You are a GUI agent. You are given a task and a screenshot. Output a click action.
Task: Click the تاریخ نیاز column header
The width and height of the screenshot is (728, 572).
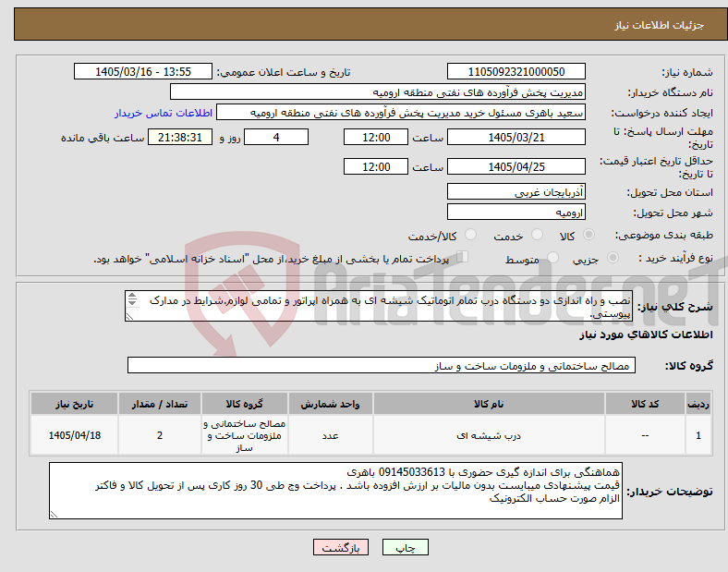74,404
